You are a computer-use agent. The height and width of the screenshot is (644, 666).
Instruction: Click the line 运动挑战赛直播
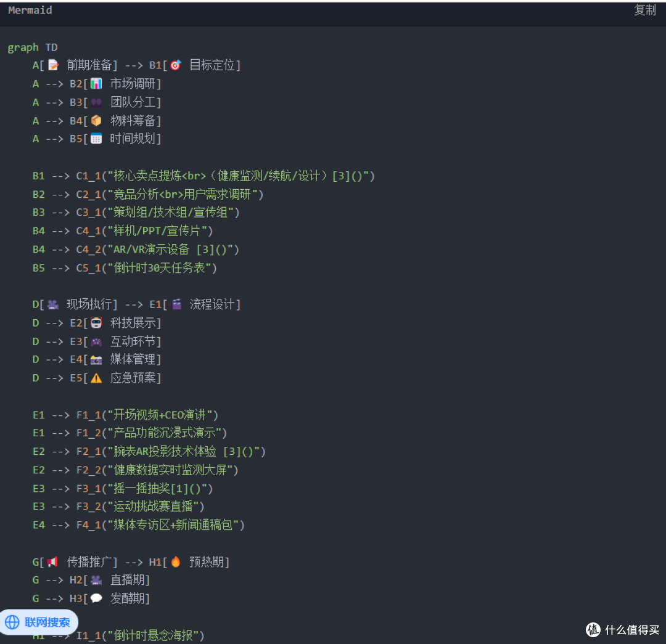[x=118, y=507]
